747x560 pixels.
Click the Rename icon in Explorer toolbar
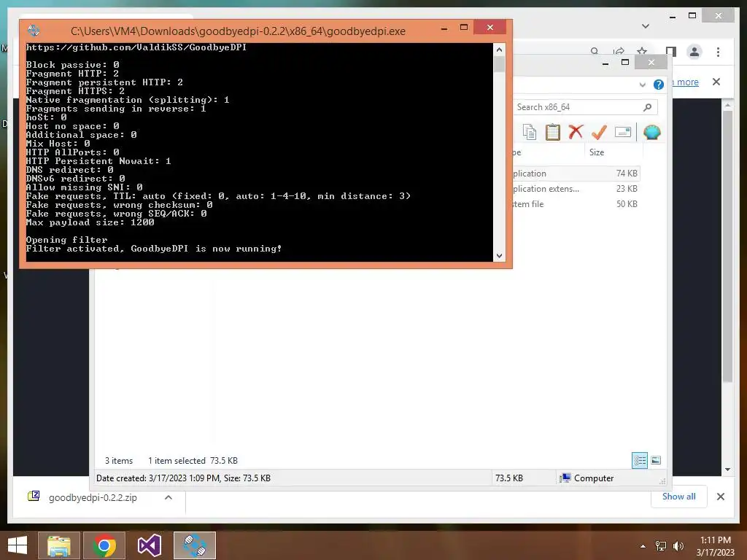coord(623,132)
